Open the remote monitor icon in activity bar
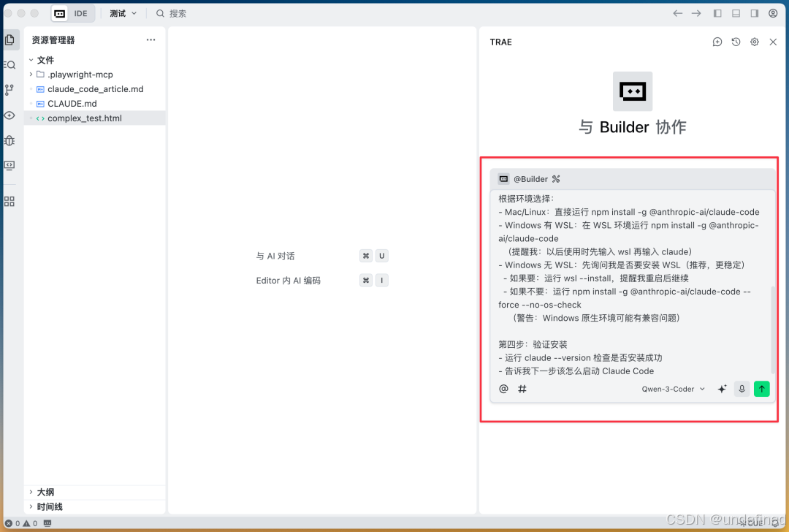The height and width of the screenshot is (532, 789). click(9, 165)
